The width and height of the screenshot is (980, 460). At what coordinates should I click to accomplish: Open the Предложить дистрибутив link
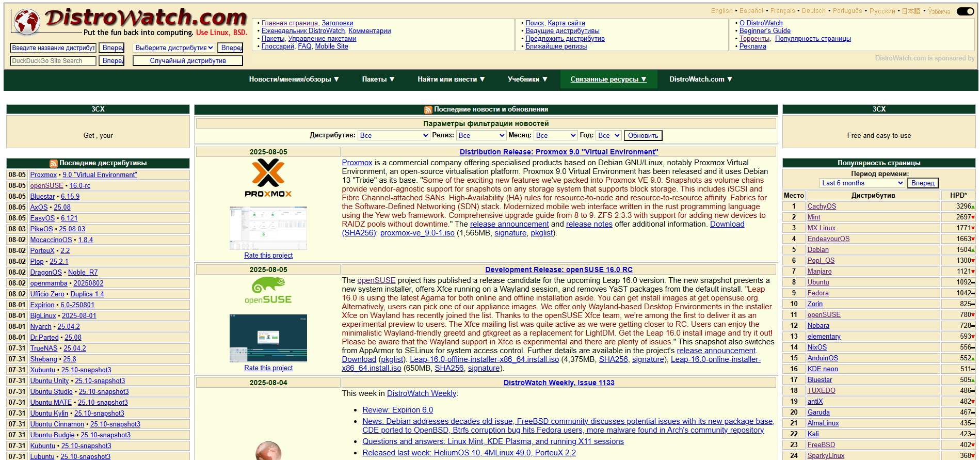coord(565,38)
